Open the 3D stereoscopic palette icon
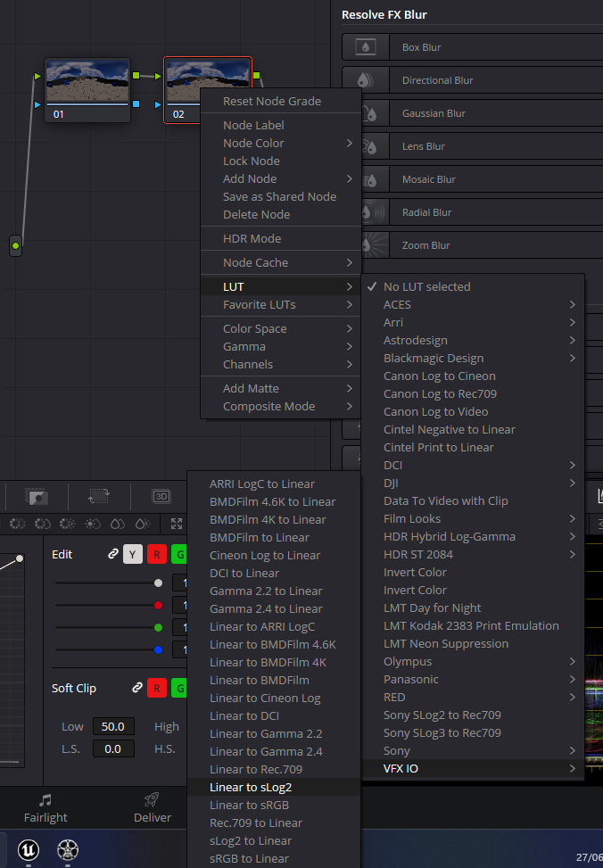This screenshot has height=868, width=603. 161,496
